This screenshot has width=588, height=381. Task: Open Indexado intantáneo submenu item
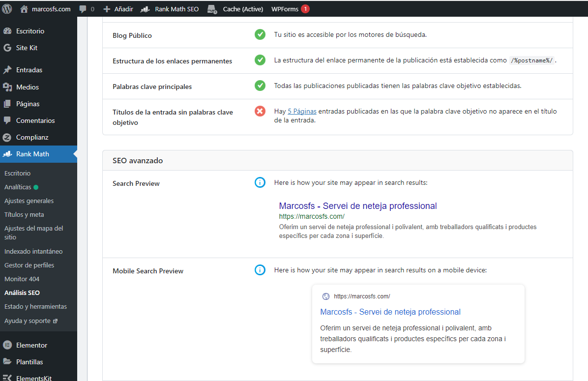[x=33, y=251]
